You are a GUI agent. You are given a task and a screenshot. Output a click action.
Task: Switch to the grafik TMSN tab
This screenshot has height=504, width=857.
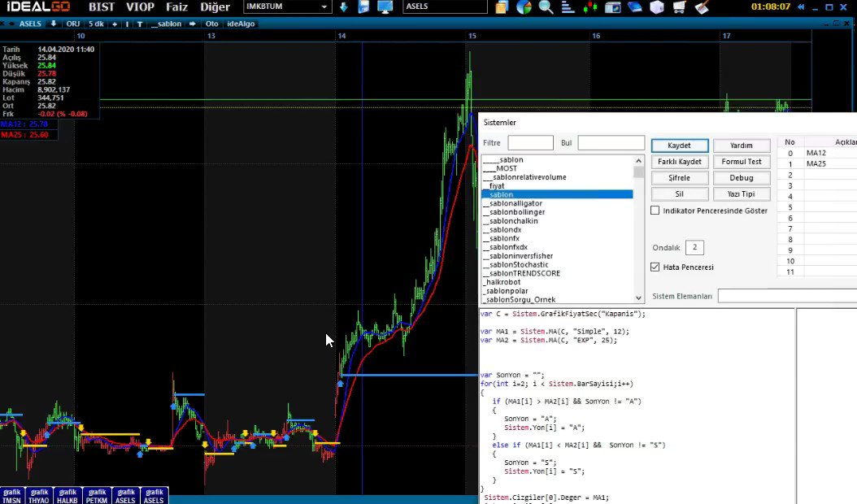point(11,496)
